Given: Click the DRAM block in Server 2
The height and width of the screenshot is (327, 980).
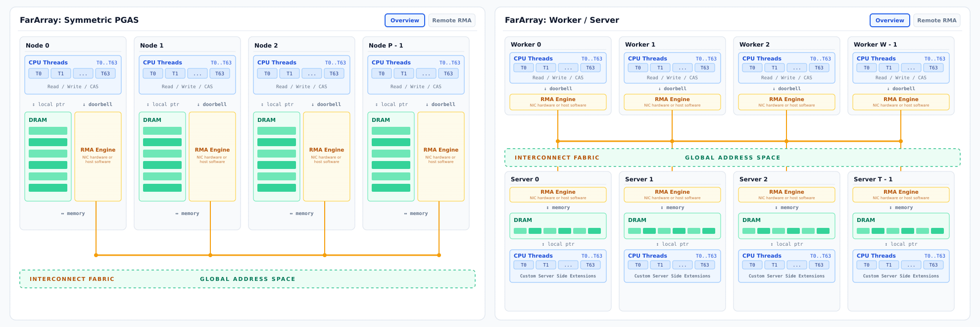Looking at the screenshot, I should click(786, 226).
